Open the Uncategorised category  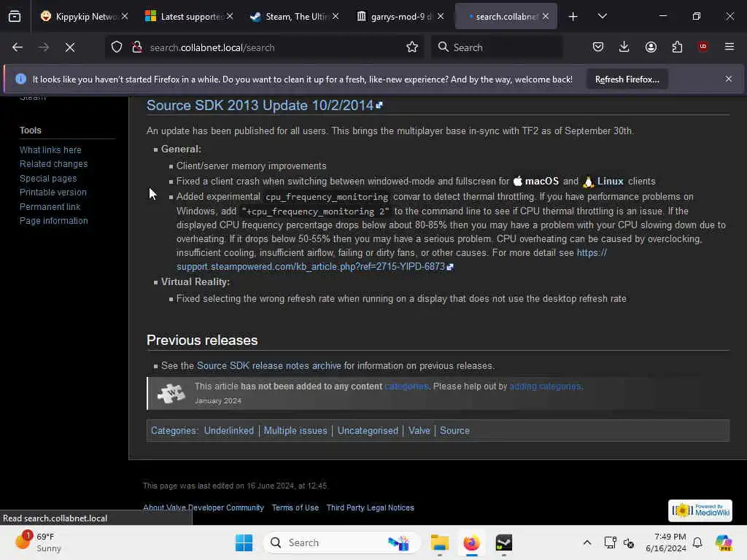tap(368, 430)
